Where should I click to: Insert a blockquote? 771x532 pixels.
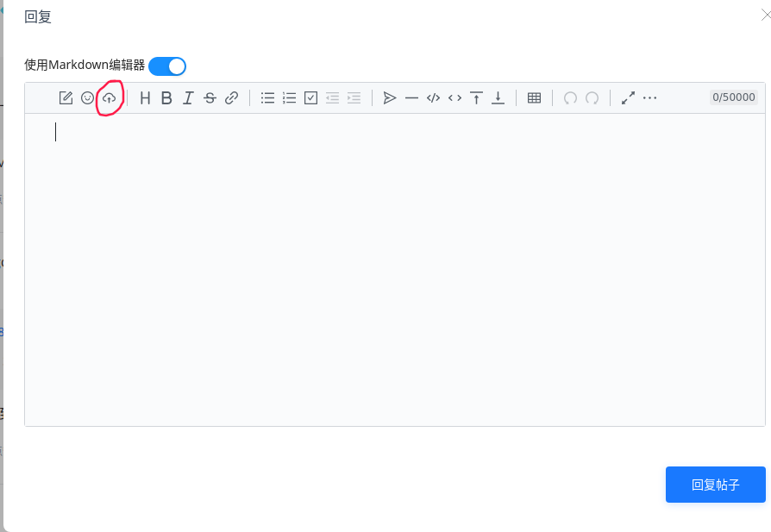(390, 97)
